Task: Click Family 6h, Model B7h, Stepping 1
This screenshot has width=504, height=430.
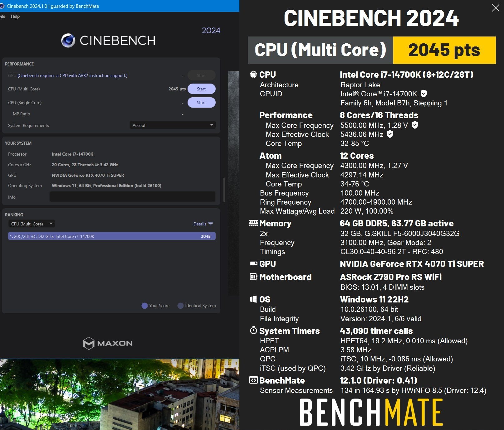Action: point(394,103)
